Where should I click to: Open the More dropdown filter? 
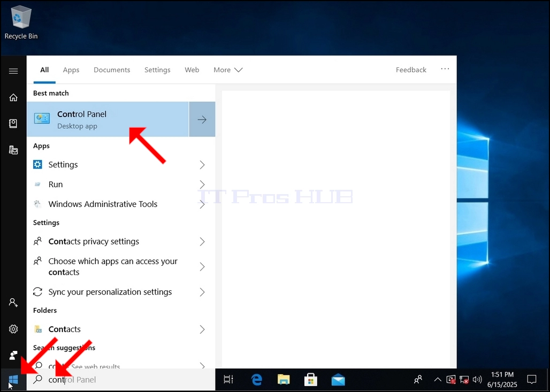coord(228,70)
